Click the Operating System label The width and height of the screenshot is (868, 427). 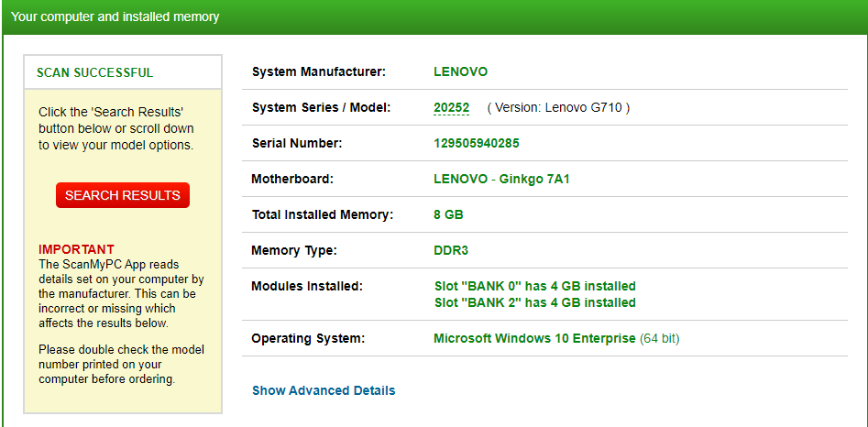(308, 338)
